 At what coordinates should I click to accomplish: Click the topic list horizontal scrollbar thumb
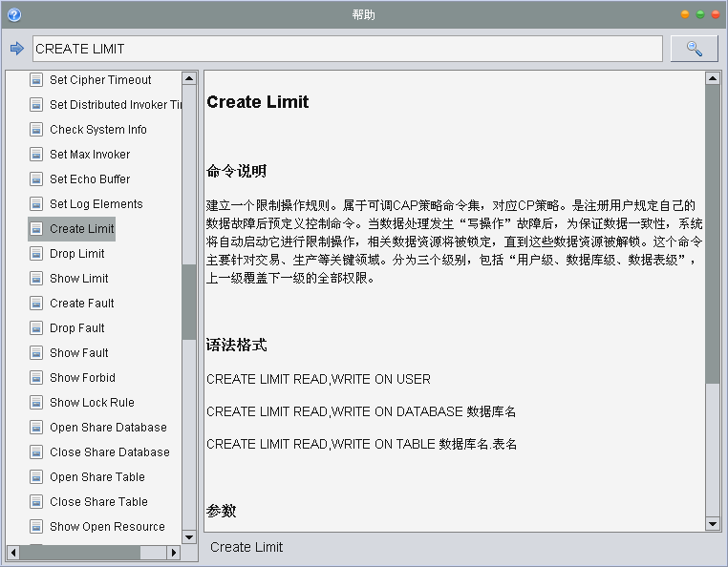click(80, 552)
